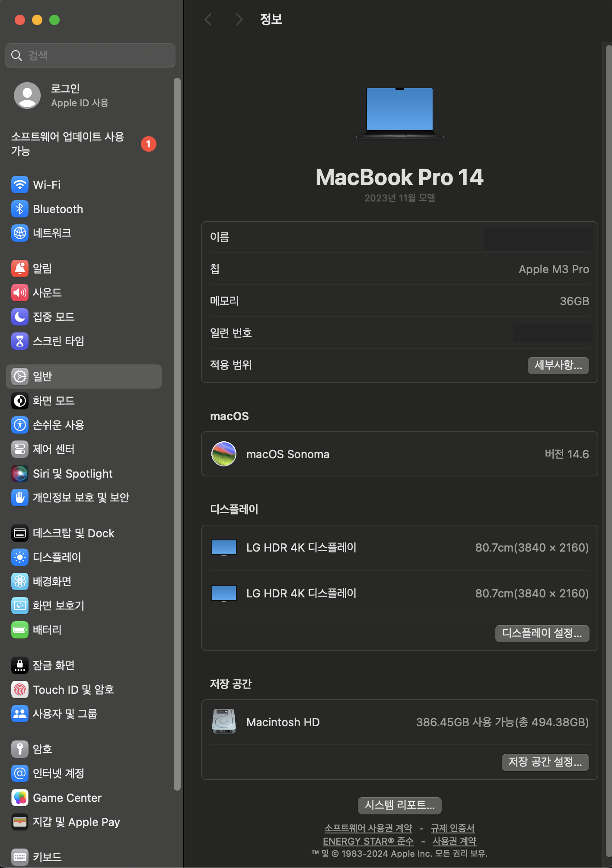Open Touch ID 및 암호 fingerprint icon
The height and width of the screenshot is (868, 612).
click(x=20, y=689)
